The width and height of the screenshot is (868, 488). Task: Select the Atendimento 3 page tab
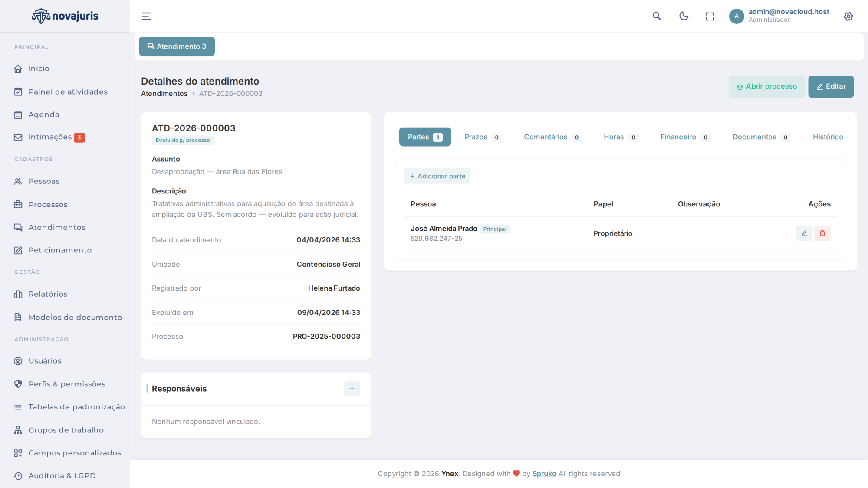click(177, 46)
